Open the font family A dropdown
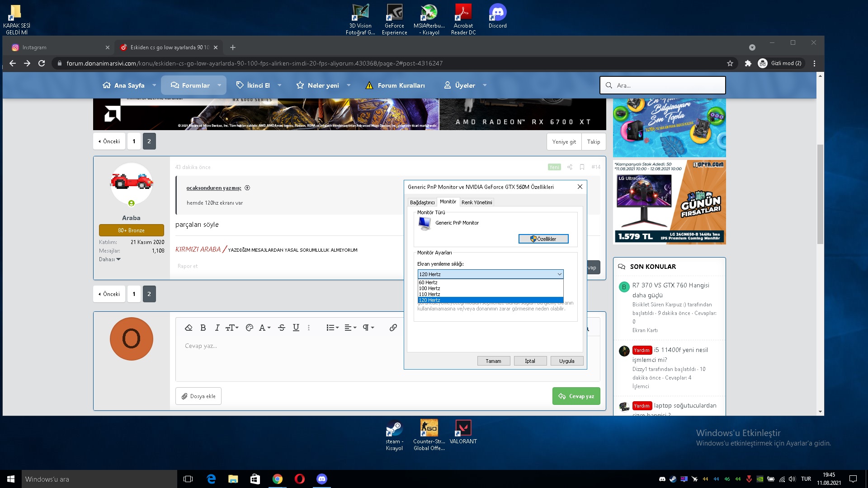 [264, 328]
